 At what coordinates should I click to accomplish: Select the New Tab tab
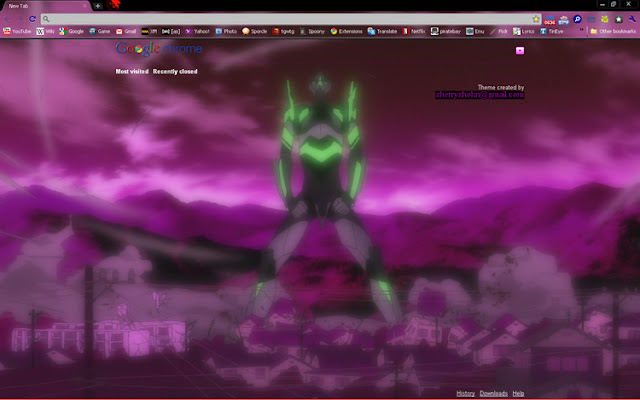tap(45, 6)
